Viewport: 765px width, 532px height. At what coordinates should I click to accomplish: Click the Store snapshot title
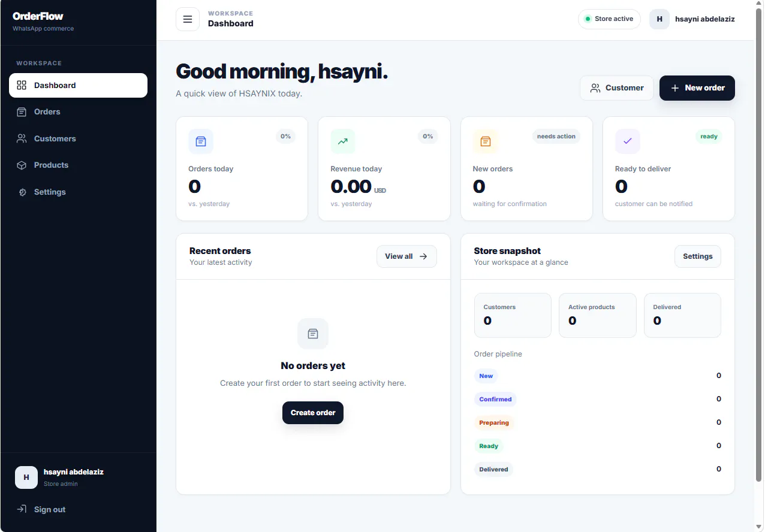[x=507, y=251]
